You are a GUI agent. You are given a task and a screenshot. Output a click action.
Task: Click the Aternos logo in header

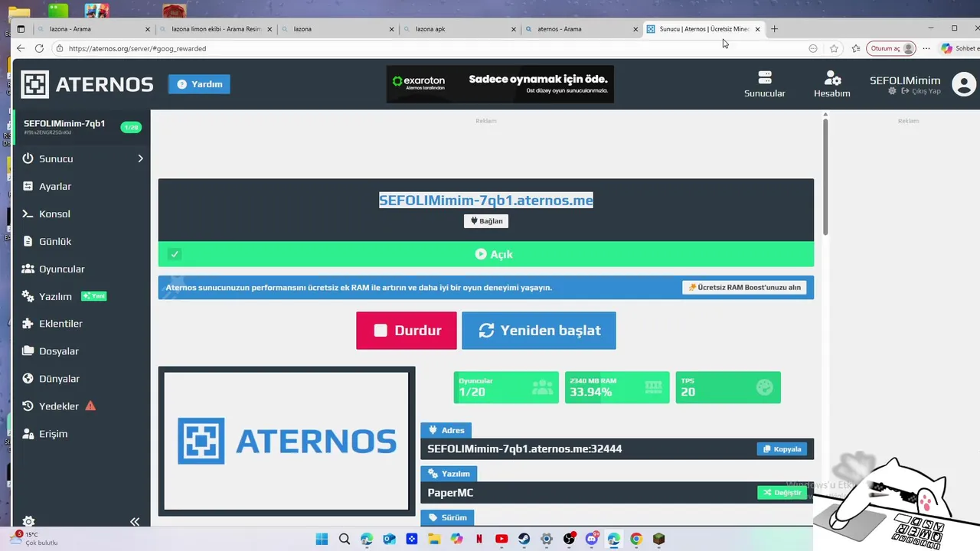pyautogui.click(x=87, y=84)
